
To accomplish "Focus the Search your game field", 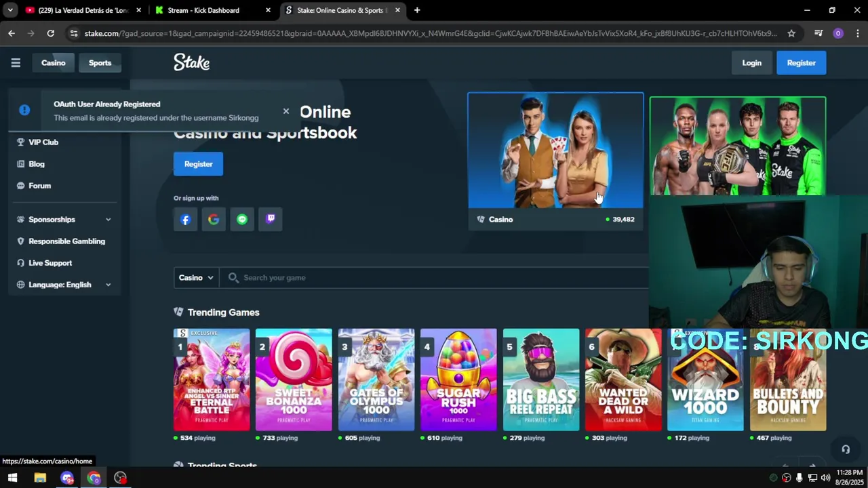I will [434, 277].
